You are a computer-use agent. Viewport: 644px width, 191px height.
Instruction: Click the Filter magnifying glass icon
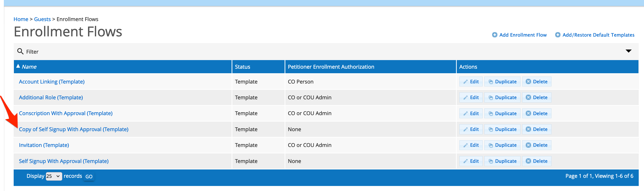tap(20, 51)
